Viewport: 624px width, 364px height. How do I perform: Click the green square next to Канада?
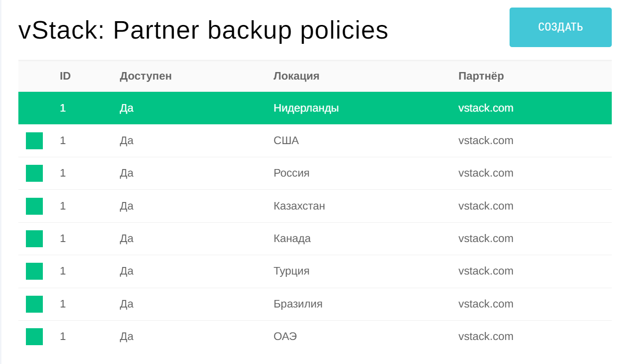[34, 239]
